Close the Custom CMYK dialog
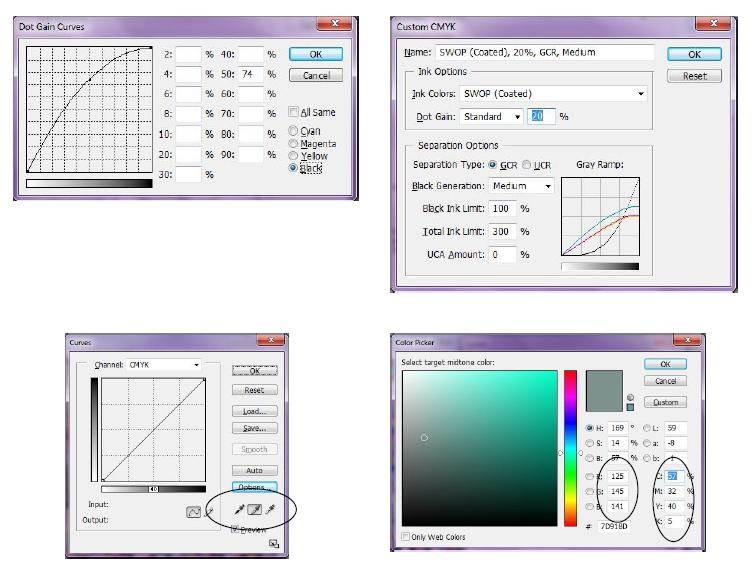 (x=713, y=24)
